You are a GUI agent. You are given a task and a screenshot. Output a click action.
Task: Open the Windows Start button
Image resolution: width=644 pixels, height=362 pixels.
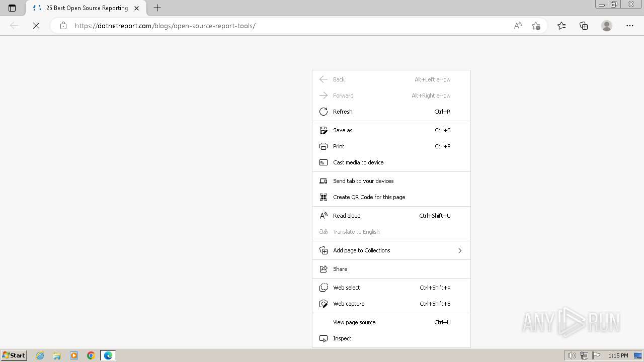point(14,355)
